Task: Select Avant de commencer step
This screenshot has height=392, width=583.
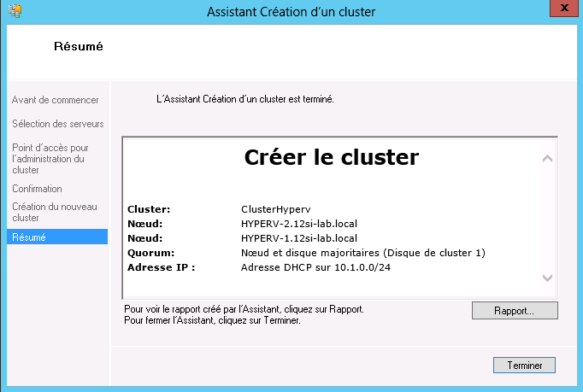Action: 55,100
